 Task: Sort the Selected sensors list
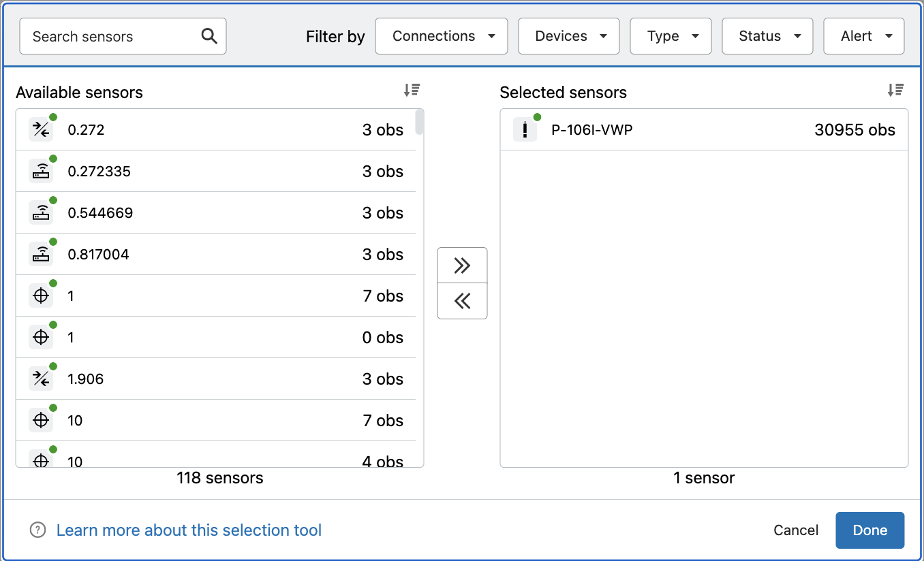click(895, 90)
